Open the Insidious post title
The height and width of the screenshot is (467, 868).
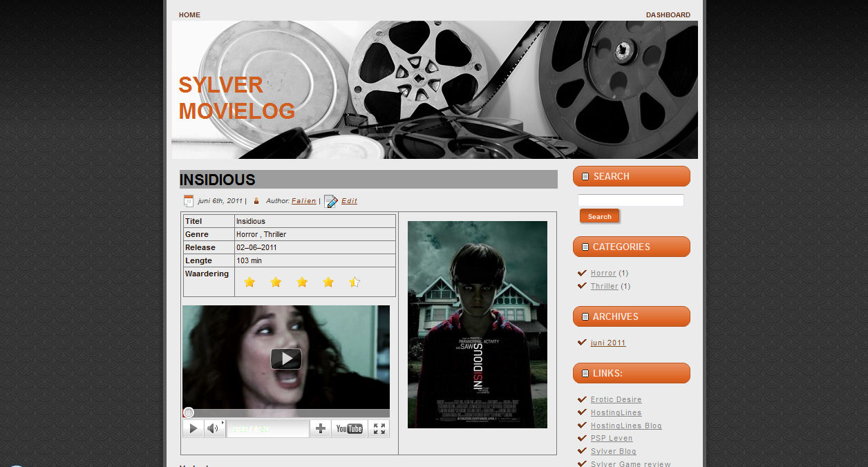coord(218,180)
